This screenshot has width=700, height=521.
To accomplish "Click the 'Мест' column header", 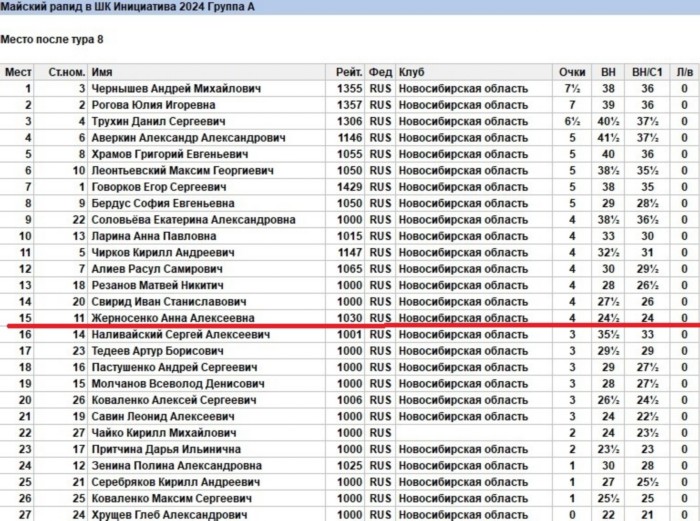I will coord(18,72).
